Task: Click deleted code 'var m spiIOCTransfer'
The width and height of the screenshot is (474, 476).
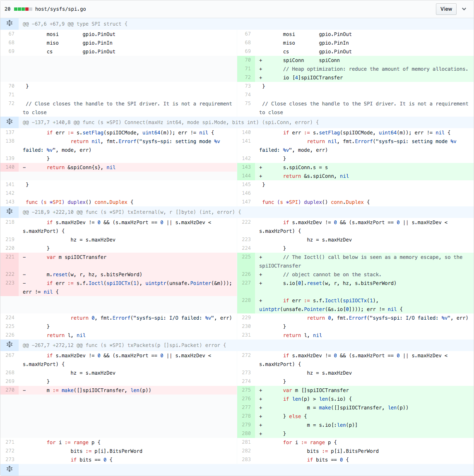Action: click(x=77, y=257)
